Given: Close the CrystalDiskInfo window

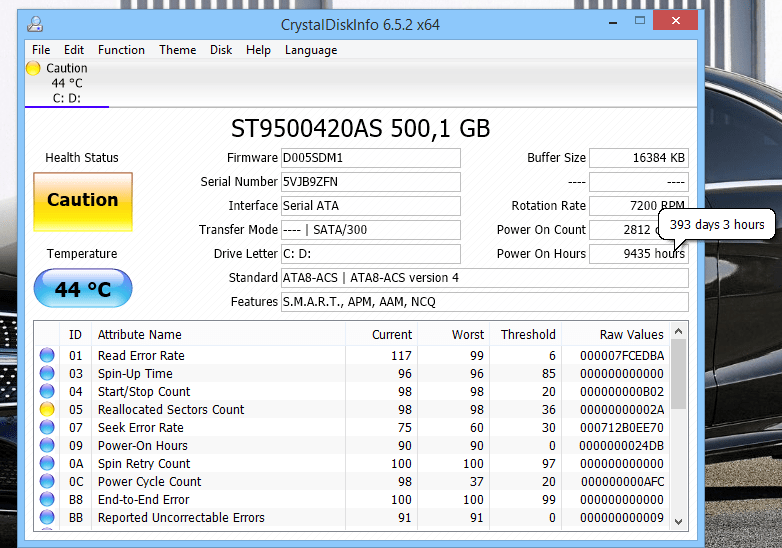Looking at the screenshot, I should 675,20.
